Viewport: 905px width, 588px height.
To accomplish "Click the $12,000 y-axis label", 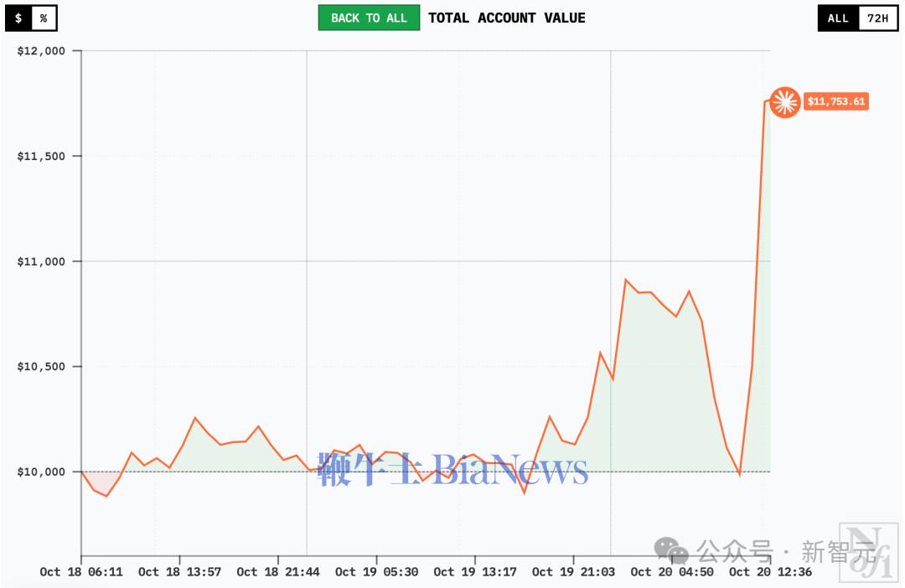I will pyautogui.click(x=41, y=51).
